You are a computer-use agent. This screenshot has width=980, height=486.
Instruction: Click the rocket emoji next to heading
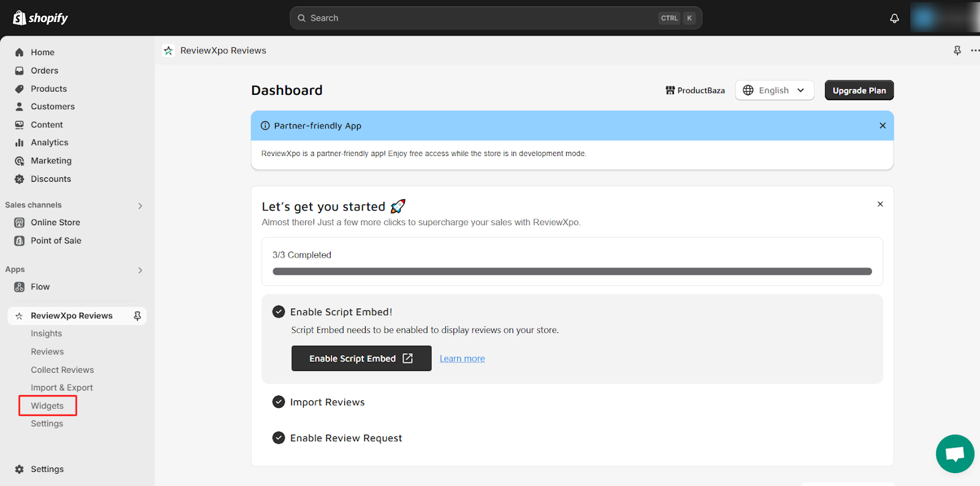tap(398, 206)
